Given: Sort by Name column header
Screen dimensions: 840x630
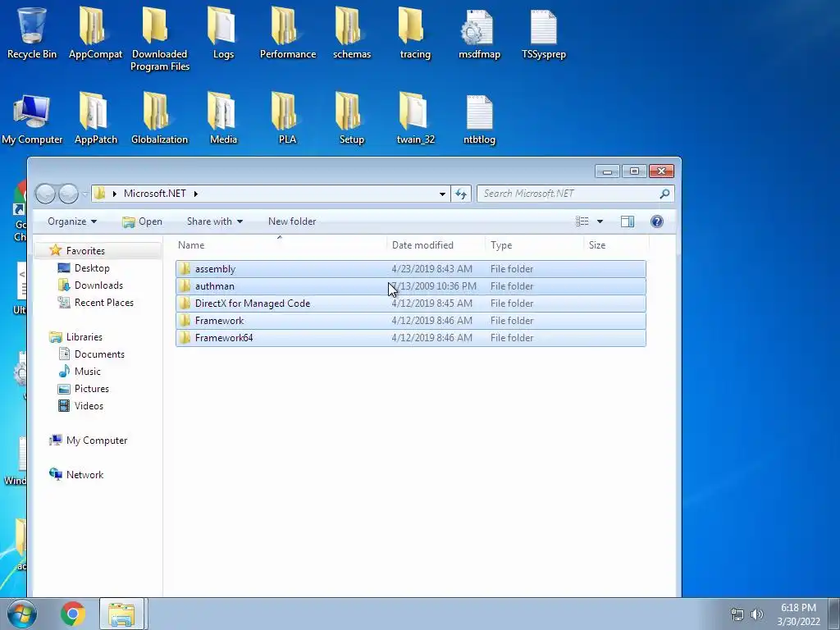Looking at the screenshot, I should 281,244.
